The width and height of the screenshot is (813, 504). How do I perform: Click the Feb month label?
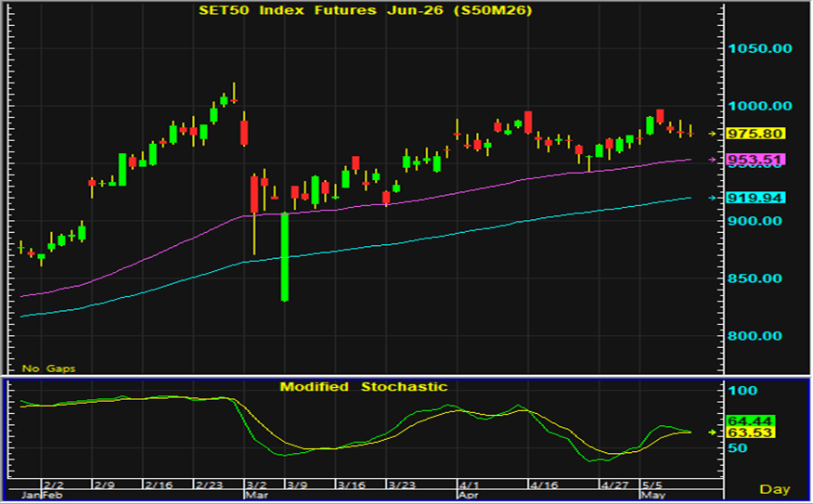[x=52, y=496]
